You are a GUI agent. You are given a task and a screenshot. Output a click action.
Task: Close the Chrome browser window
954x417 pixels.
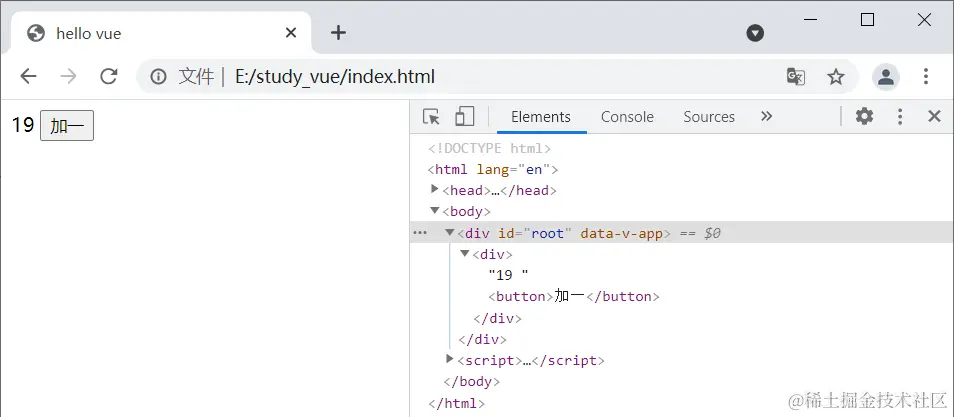tap(924, 19)
